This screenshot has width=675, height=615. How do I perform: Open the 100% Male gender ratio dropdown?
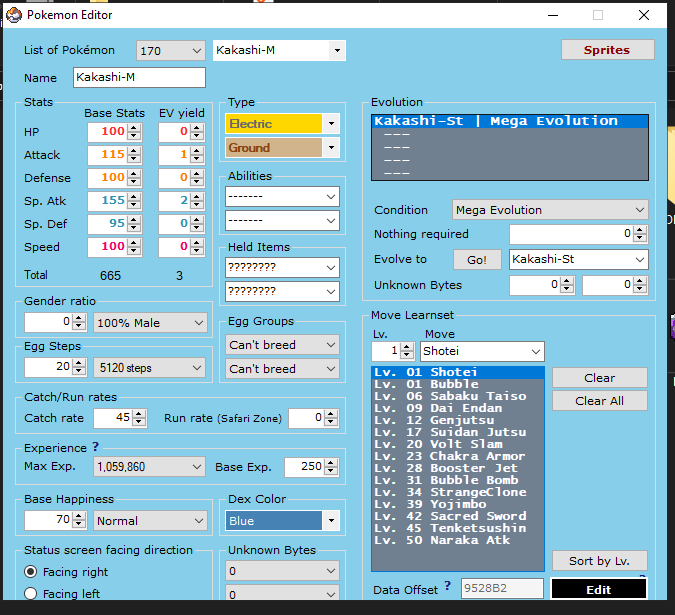point(196,323)
